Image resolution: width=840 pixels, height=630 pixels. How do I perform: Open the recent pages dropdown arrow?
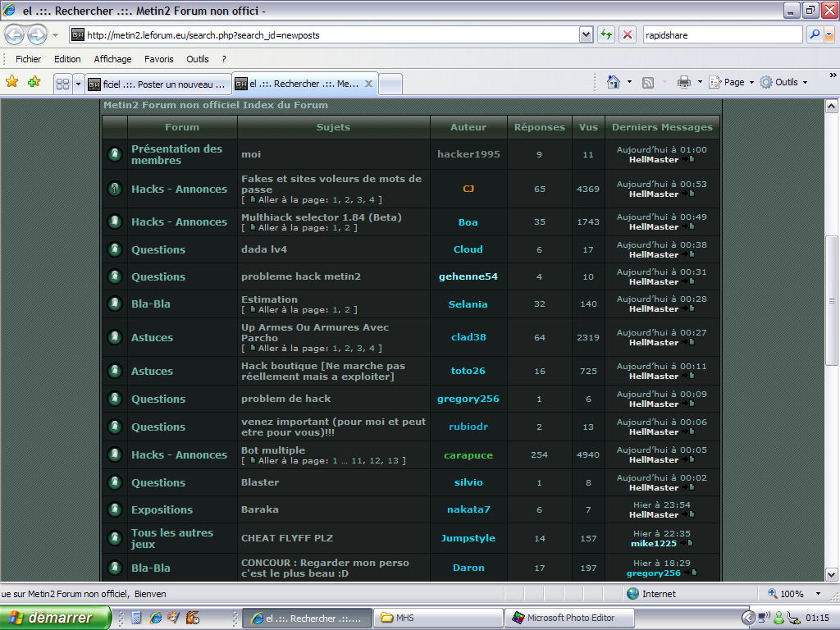pyautogui.click(x=55, y=35)
